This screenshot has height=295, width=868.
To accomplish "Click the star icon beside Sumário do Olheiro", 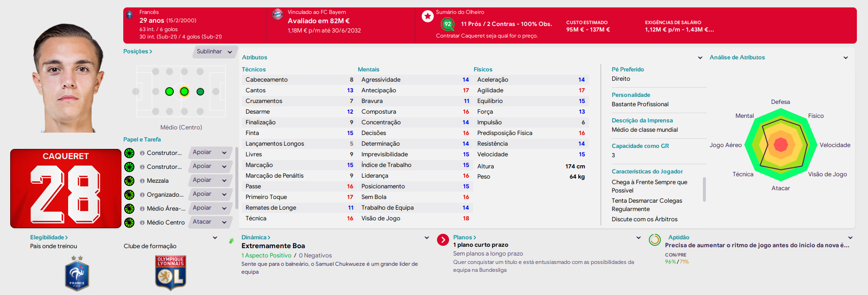I will point(427,16).
